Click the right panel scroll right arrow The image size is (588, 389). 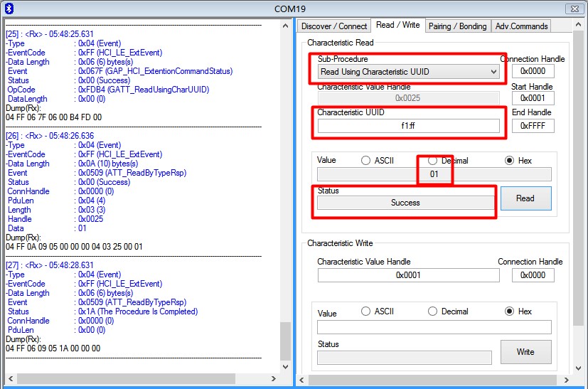pos(567,380)
